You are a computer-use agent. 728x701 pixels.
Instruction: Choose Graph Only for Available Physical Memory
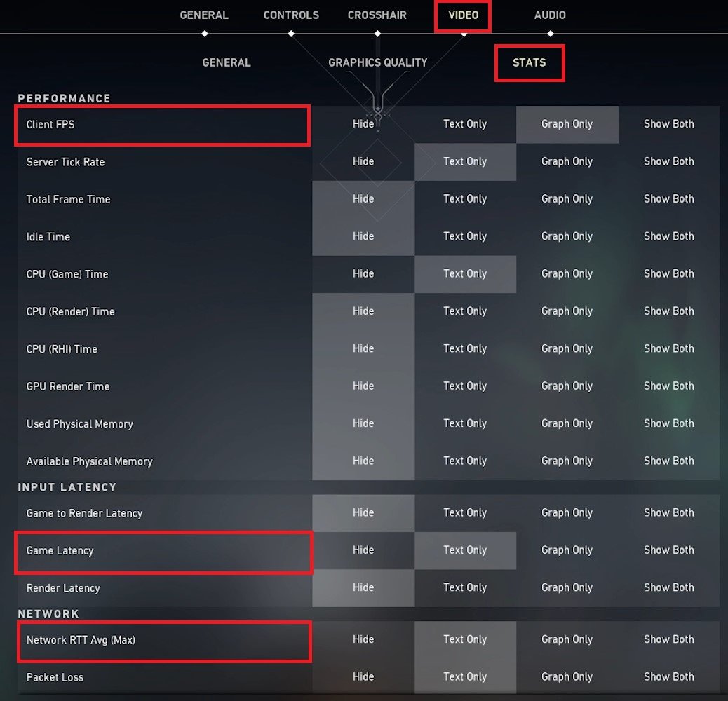click(567, 461)
